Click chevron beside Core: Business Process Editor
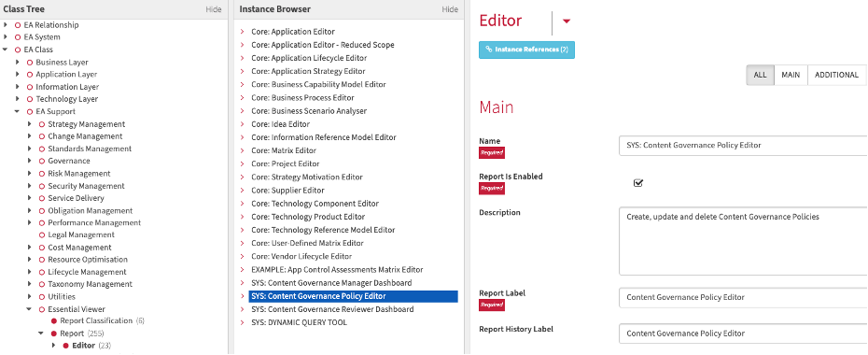Image resolution: width=868 pixels, height=355 pixels. click(x=243, y=98)
